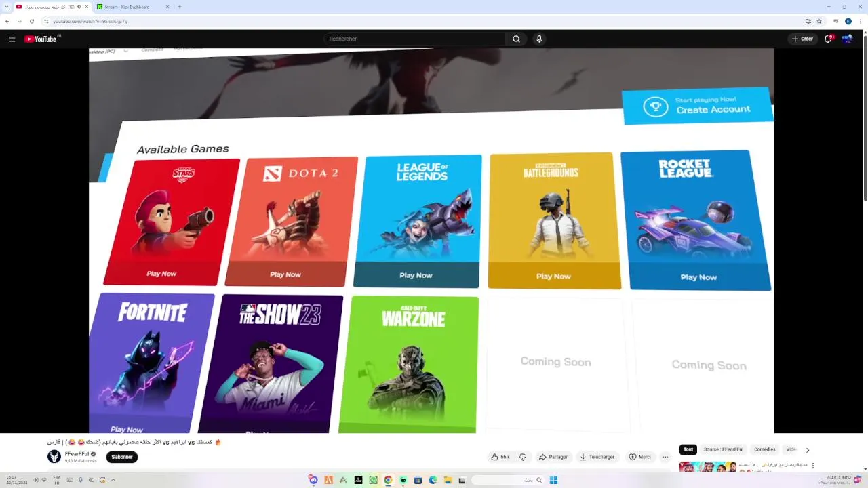Click FFearFFul channel name link
This screenshot has width=868, height=488.
tap(77, 454)
